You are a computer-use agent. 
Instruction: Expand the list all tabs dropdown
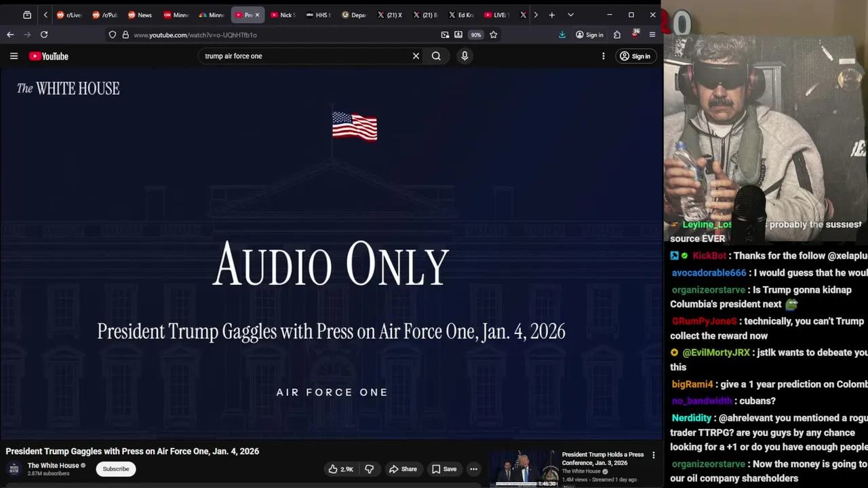pyautogui.click(x=570, y=15)
